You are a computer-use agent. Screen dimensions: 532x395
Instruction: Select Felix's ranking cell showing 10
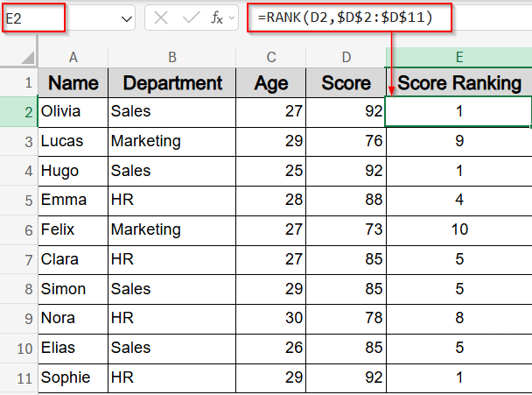pyautogui.click(x=459, y=230)
